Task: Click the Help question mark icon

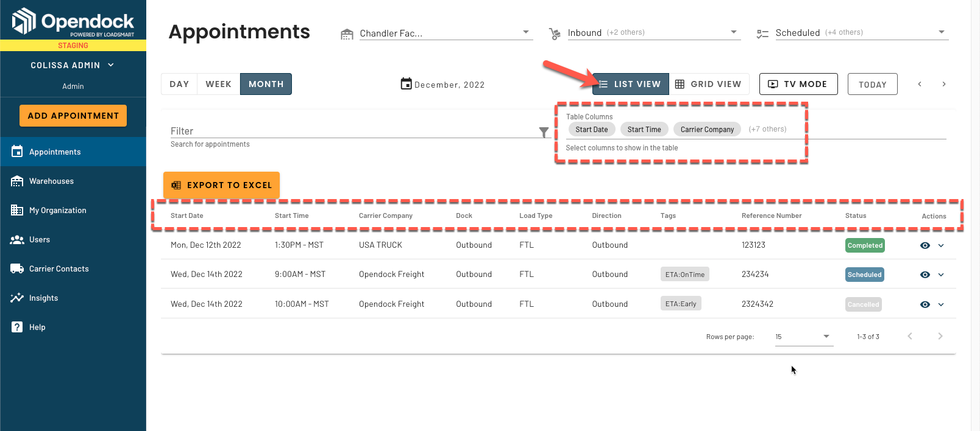Action: pyautogui.click(x=17, y=327)
